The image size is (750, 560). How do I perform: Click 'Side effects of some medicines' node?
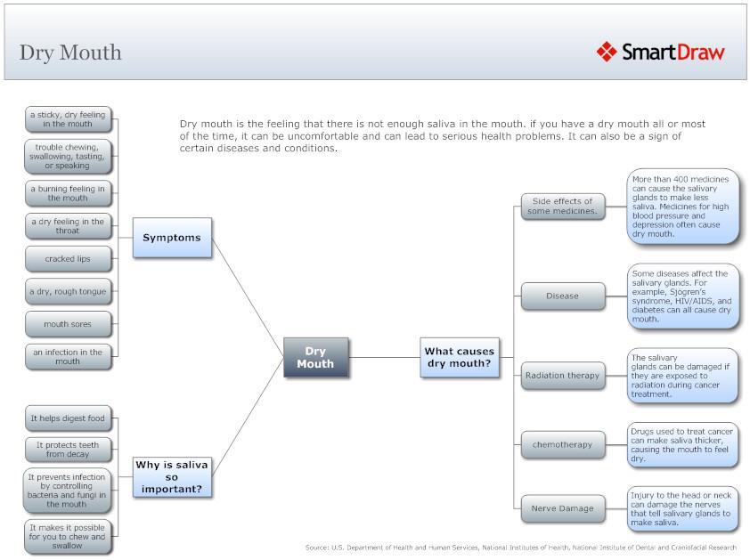pyautogui.click(x=562, y=206)
